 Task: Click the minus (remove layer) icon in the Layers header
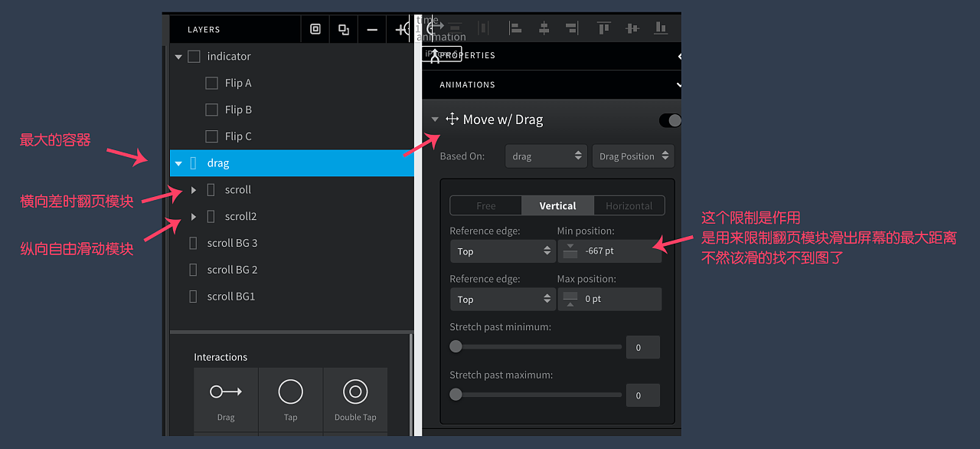point(372,29)
